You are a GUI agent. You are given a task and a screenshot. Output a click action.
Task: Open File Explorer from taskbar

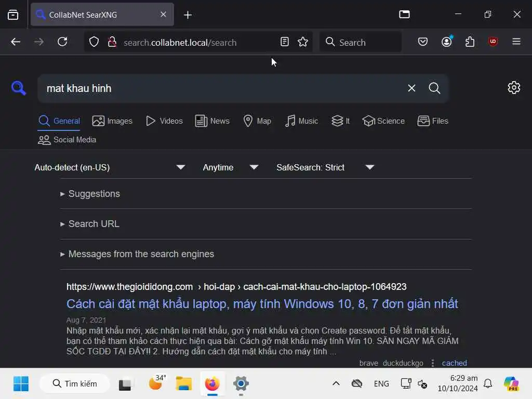click(183, 384)
